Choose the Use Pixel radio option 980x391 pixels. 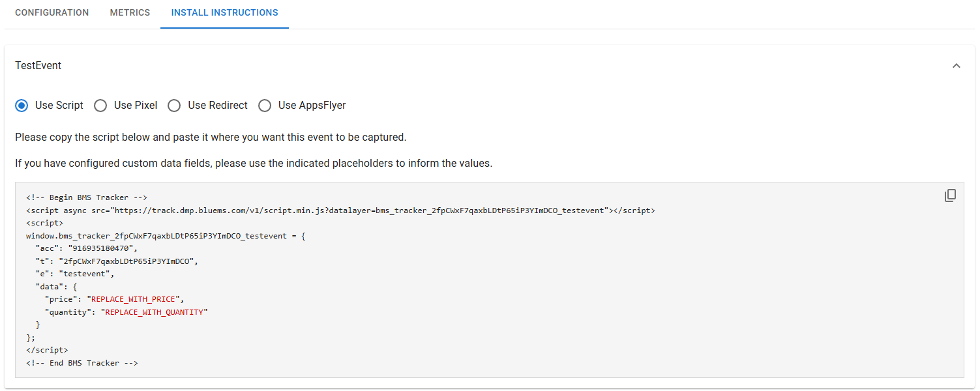point(100,106)
